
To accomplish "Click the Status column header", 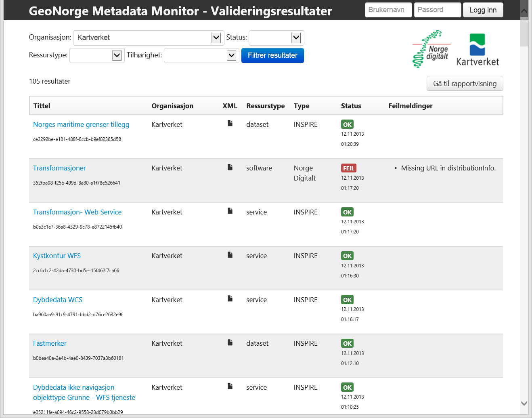I will (351, 106).
